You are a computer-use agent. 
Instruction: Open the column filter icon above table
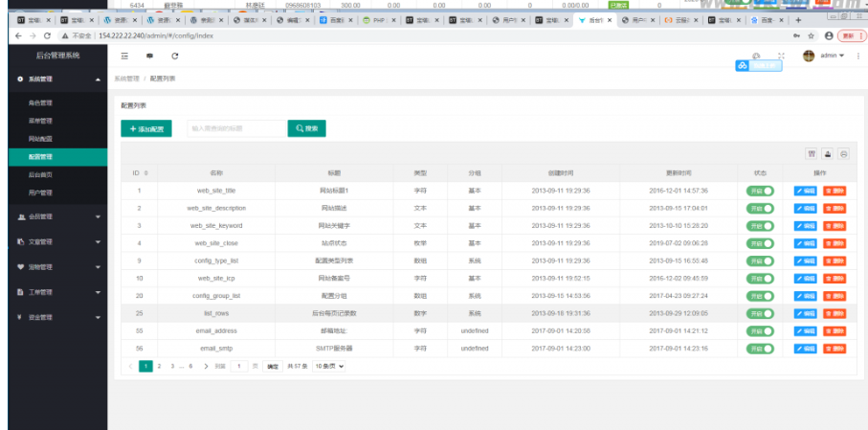tap(812, 153)
